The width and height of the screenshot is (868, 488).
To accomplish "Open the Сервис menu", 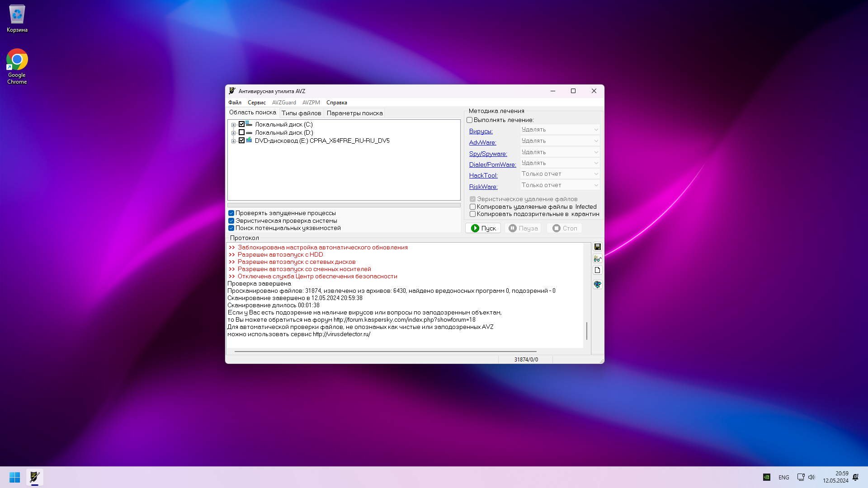I will [256, 103].
